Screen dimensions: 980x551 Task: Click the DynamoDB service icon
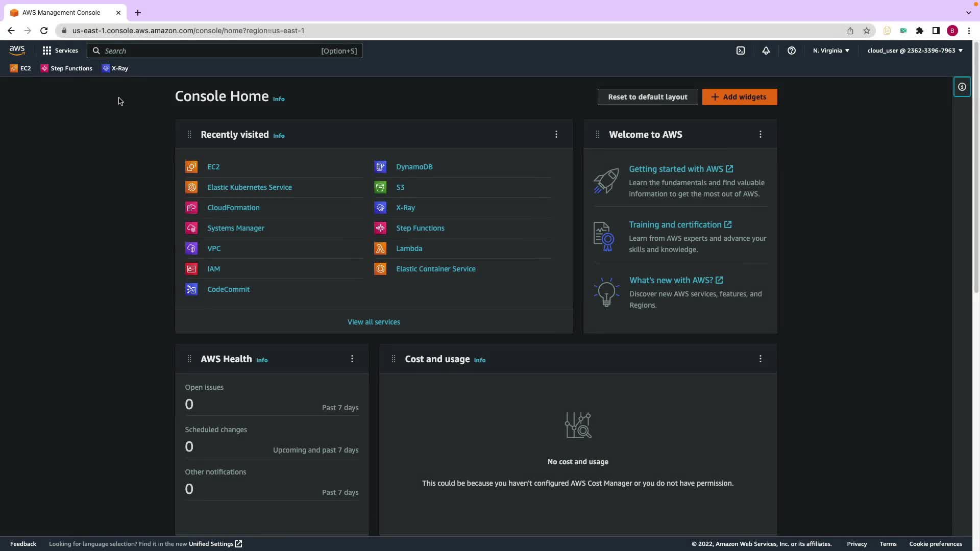[380, 167]
